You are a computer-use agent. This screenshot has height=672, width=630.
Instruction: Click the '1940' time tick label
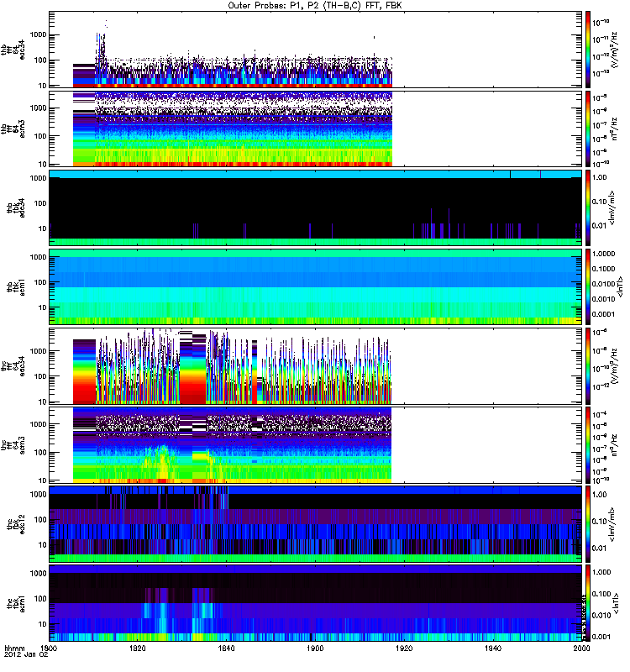click(x=493, y=648)
